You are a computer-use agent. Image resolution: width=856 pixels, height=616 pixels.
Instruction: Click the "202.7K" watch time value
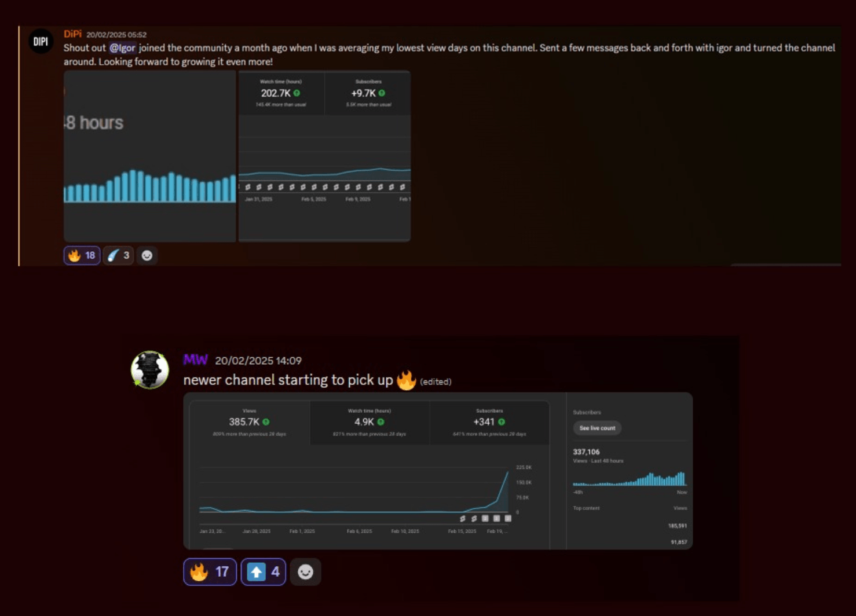[276, 93]
